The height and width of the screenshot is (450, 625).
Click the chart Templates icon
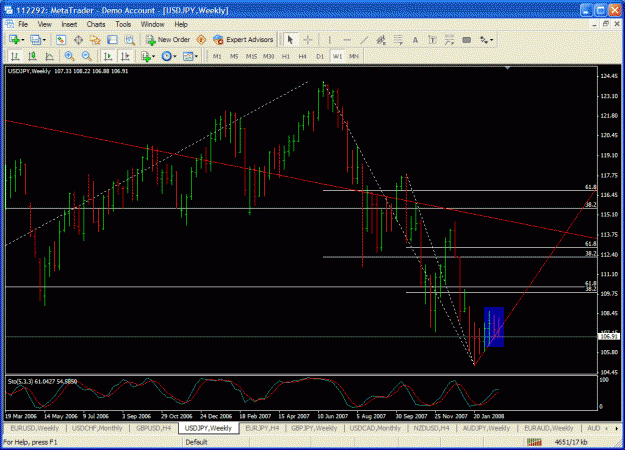[x=188, y=57]
